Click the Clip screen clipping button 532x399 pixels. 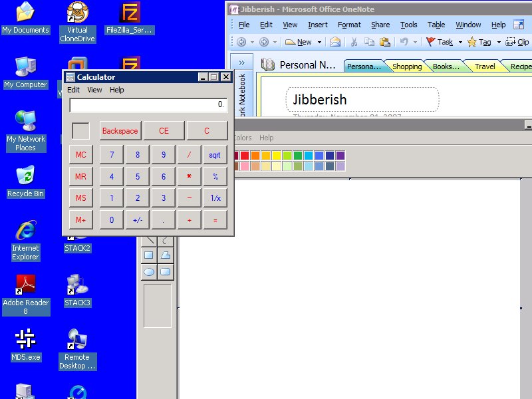click(517, 42)
